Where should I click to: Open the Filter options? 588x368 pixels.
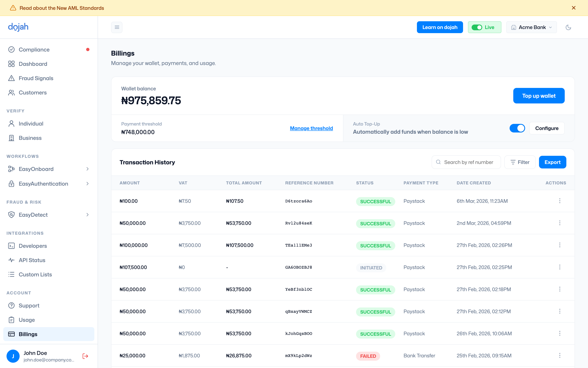point(520,162)
